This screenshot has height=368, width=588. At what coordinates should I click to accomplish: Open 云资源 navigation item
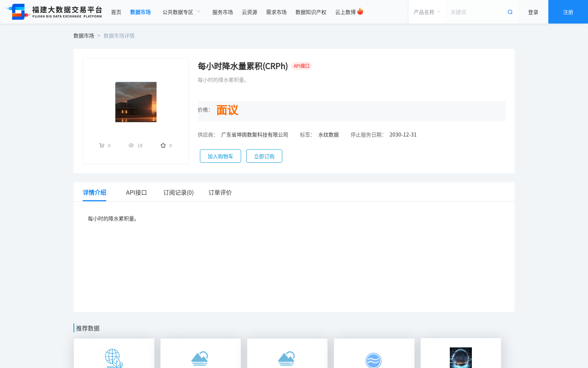tap(250, 12)
